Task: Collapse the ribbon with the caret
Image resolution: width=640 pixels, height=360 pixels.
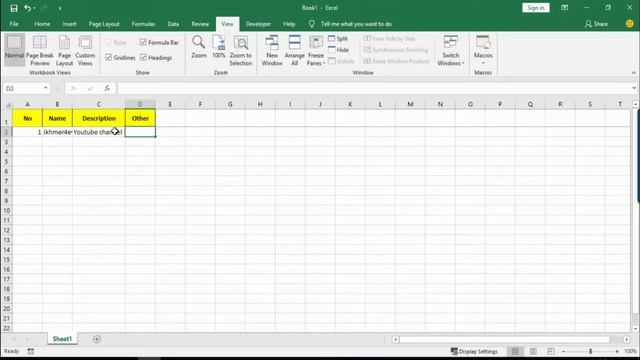Action: [x=633, y=73]
